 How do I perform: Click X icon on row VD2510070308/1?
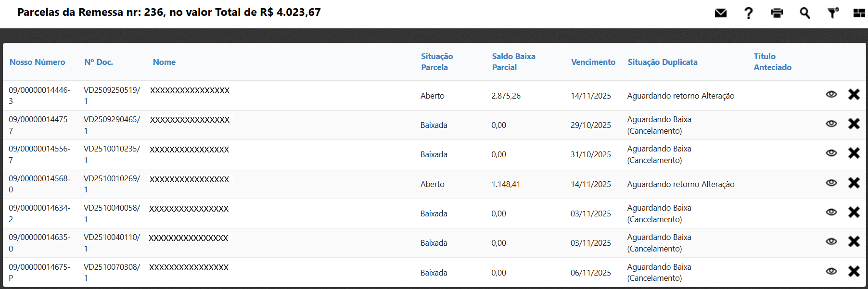(854, 271)
